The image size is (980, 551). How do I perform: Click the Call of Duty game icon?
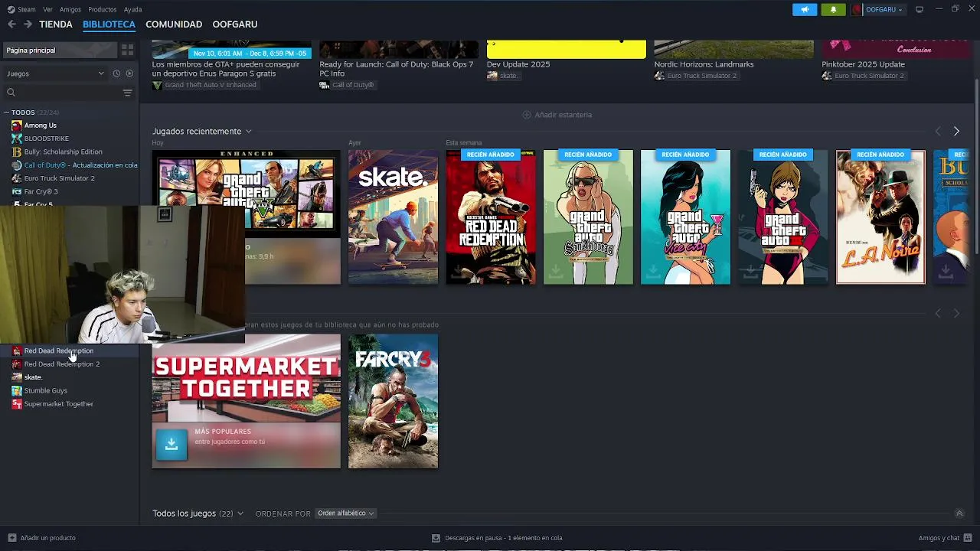pyautogui.click(x=17, y=165)
